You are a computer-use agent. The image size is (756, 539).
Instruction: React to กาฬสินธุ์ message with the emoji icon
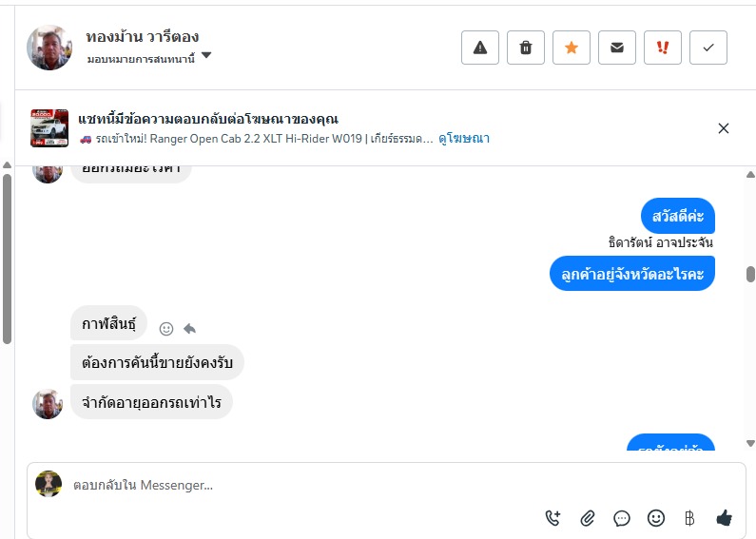point(166,328)
